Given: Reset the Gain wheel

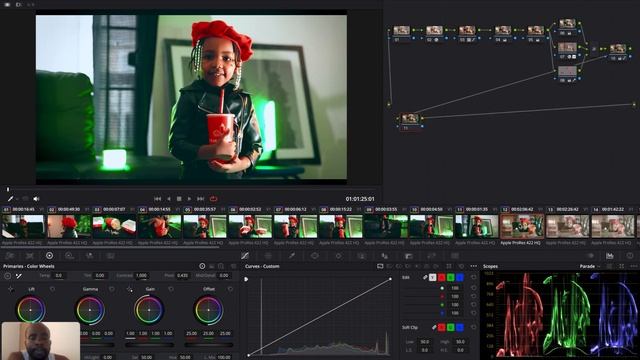Looking at the screenshot, I should pyautogui.click(x=171, y=289).
